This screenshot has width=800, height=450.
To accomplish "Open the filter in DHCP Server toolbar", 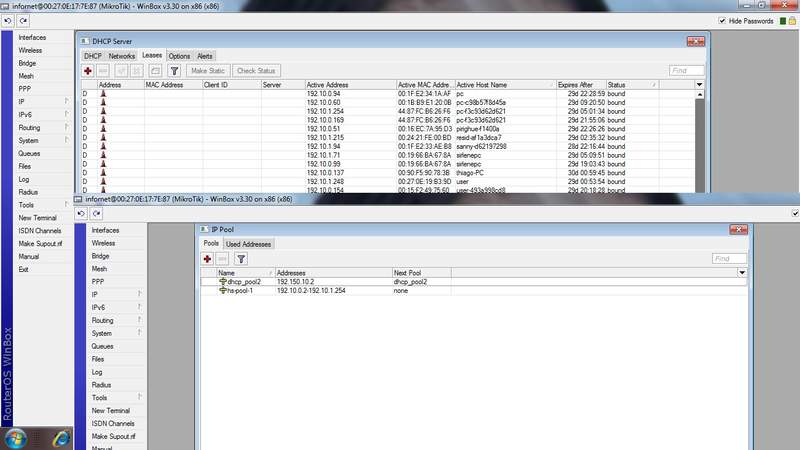I will [174, 71].
